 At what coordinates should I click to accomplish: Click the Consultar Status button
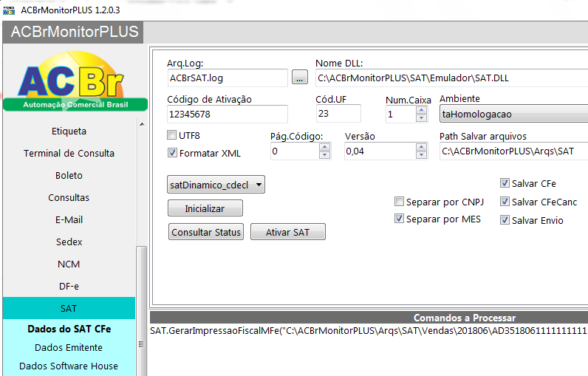point(206,232)
